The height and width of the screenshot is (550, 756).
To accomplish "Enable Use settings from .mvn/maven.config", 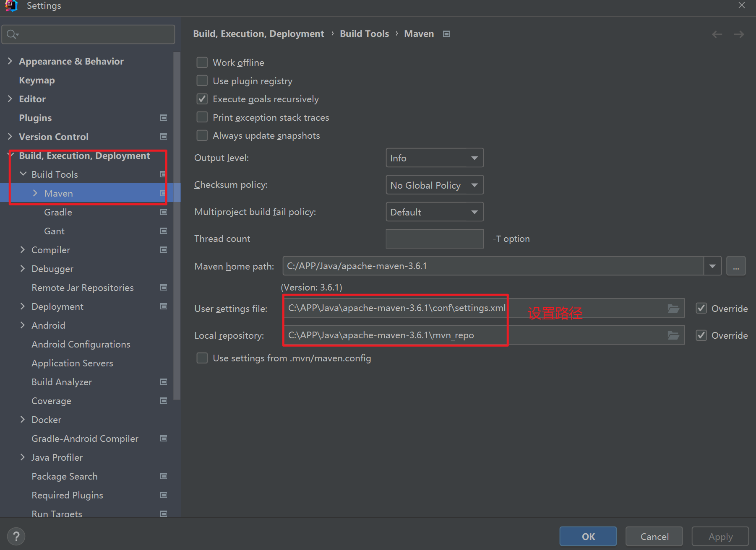I will point(202,358).
